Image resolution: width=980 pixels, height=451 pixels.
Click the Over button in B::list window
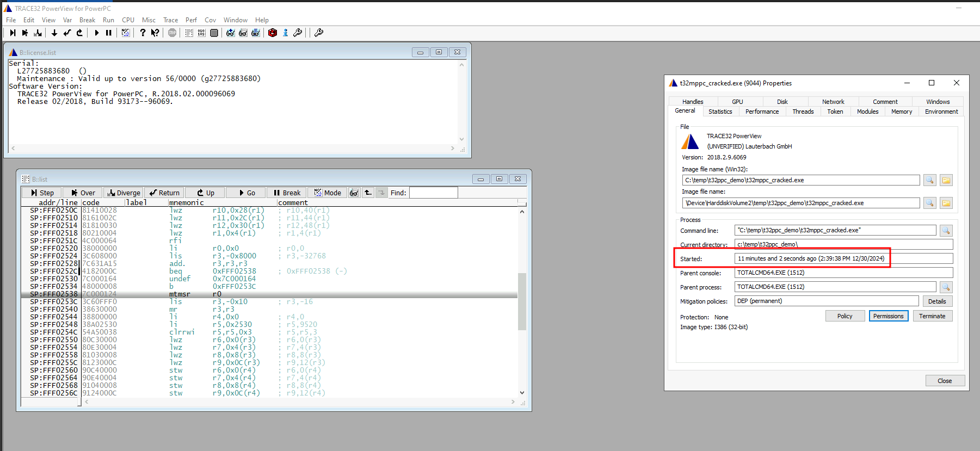pos(83,193)
